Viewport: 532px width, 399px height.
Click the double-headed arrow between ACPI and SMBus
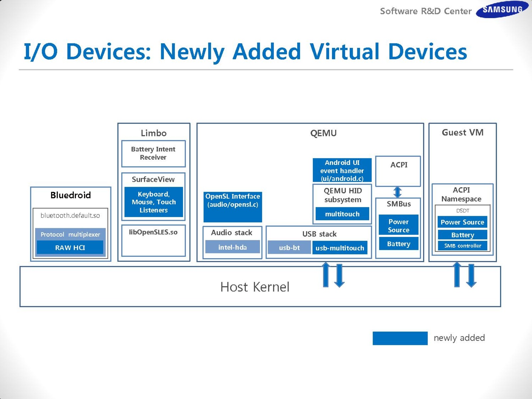point(397,192)
